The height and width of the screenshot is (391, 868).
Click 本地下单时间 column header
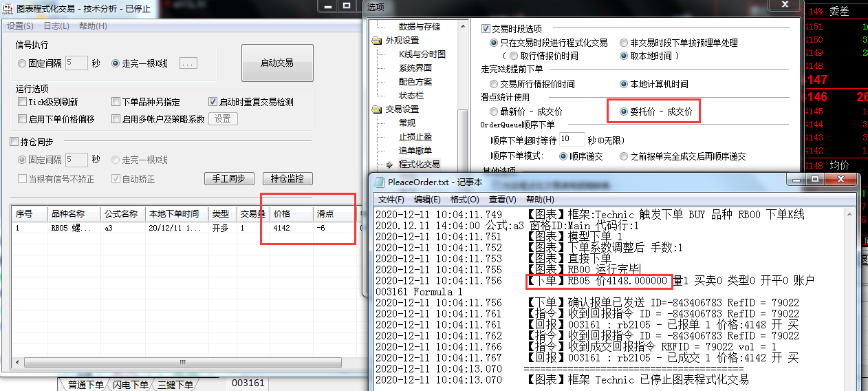(177, 213)
